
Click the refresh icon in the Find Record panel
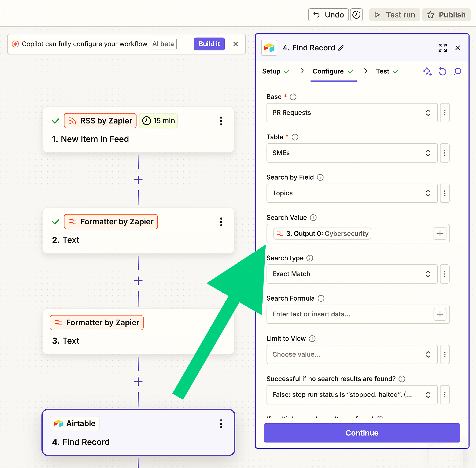click(442, 72)
